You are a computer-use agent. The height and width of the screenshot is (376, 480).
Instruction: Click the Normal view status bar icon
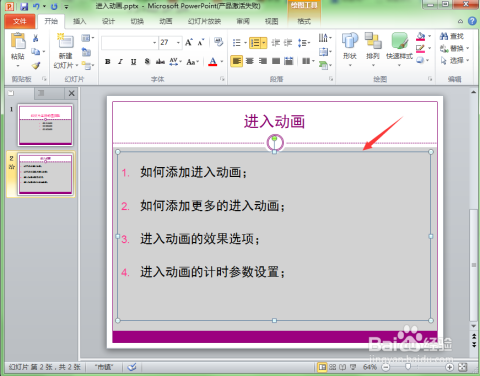(x=322, y=367)
